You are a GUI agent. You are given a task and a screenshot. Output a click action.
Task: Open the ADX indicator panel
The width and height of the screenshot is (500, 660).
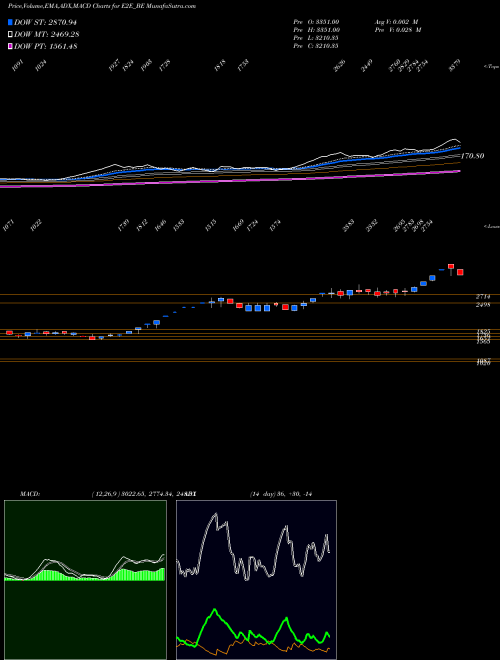click(x=256, y=580)
